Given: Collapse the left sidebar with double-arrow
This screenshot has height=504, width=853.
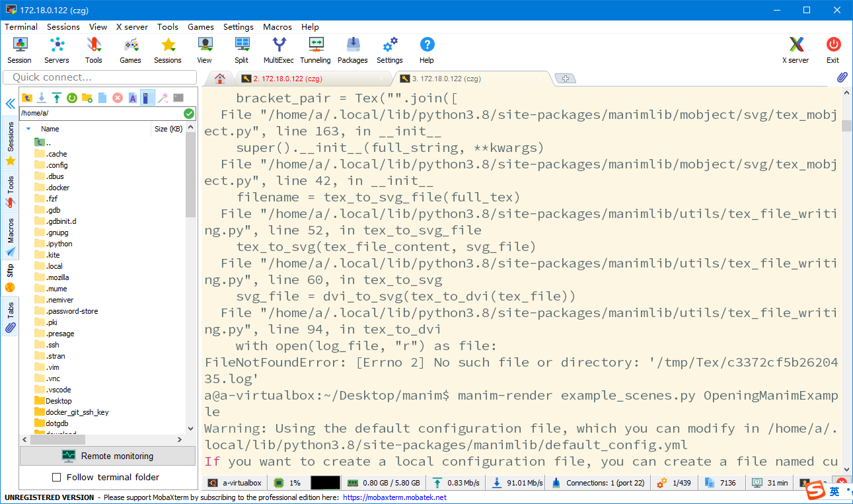Looking at the screenshot, I should pos(10,103).
